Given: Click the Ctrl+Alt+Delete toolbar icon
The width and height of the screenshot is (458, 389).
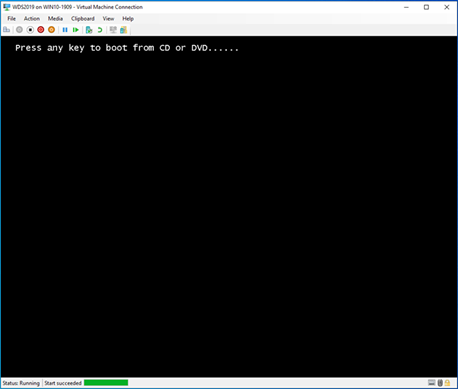Looking at the screenshot, I should tap(7, 30).
